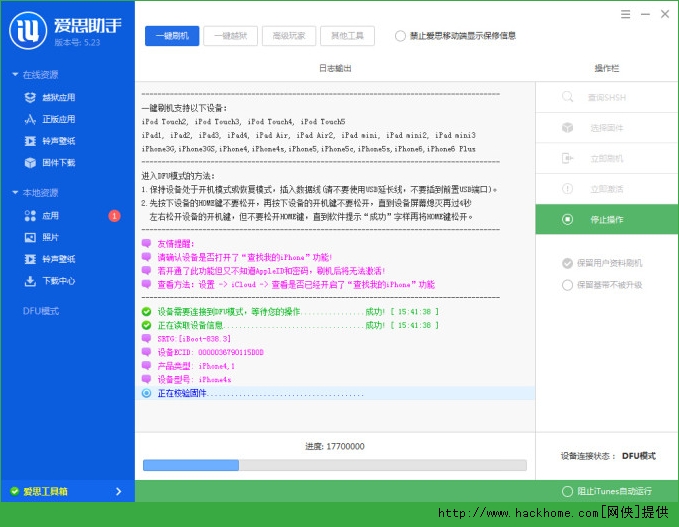679x527 pixels.
Task: Click the 停止操作 (stop operation) button
Action: coord(606,219)
